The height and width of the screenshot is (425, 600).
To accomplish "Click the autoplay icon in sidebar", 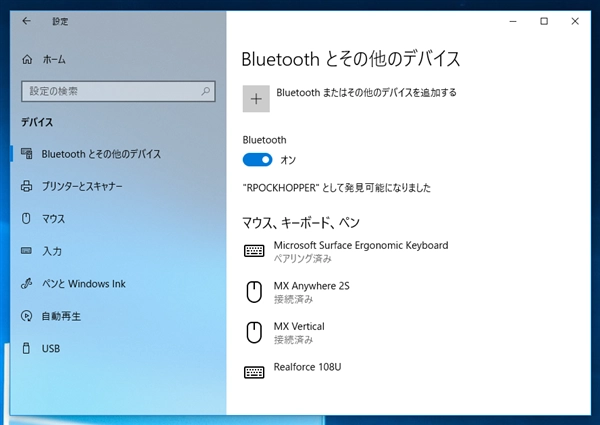I will point(26,316).
